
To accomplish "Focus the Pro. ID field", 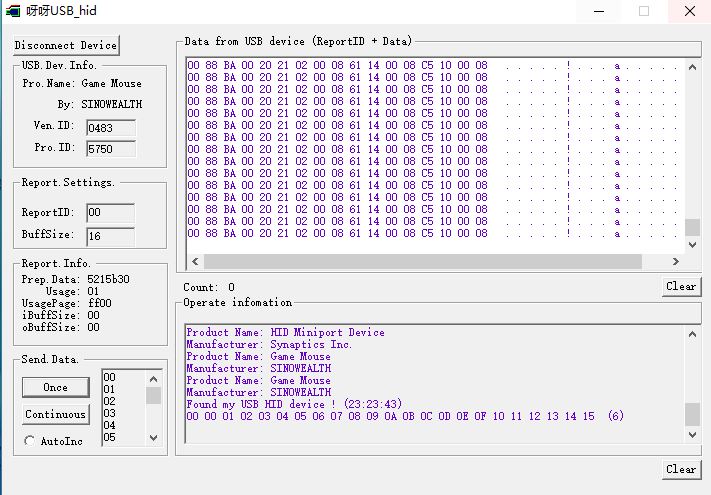I will [111, 149].
